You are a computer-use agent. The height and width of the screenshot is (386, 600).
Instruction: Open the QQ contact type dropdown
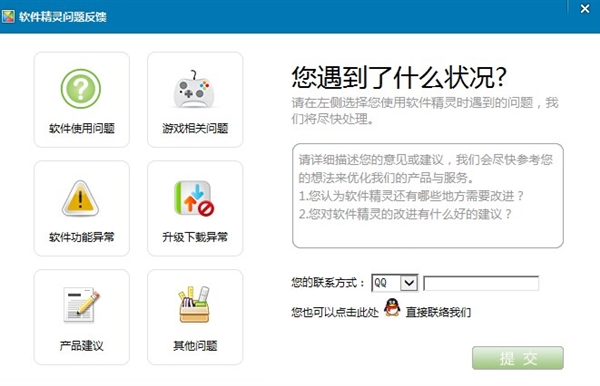tap(395, 283)
